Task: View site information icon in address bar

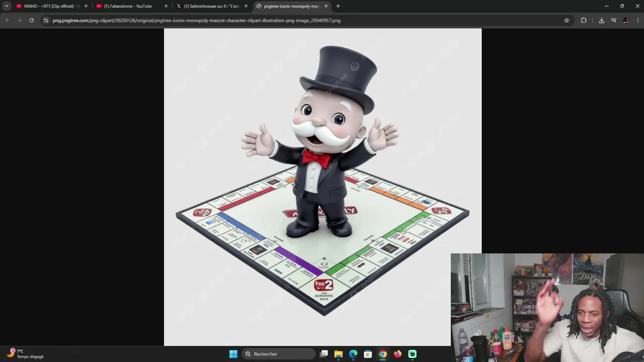Action: click(x=46, y=20)
